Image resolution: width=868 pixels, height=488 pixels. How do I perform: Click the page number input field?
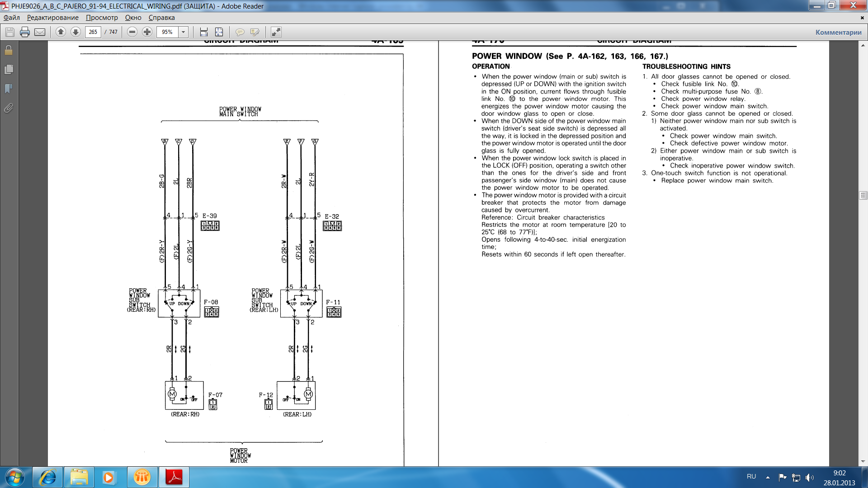(93, 32)
